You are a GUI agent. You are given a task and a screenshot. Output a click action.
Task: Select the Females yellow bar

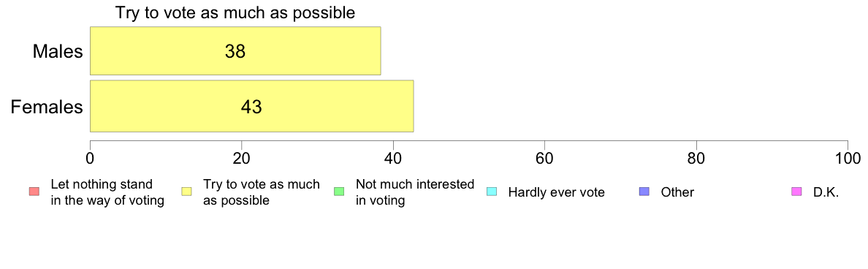coord(252,106)
